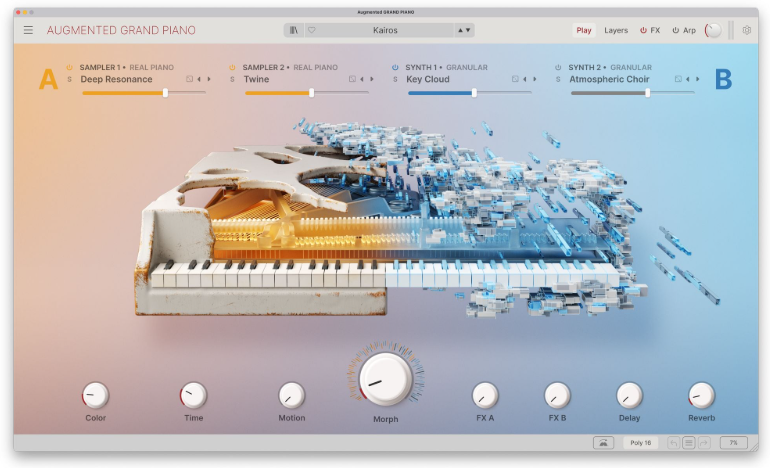Image resolution: width=770 pixels, height=468 pixels.
Task: Click the master volume knob in header
Action: 713,30
